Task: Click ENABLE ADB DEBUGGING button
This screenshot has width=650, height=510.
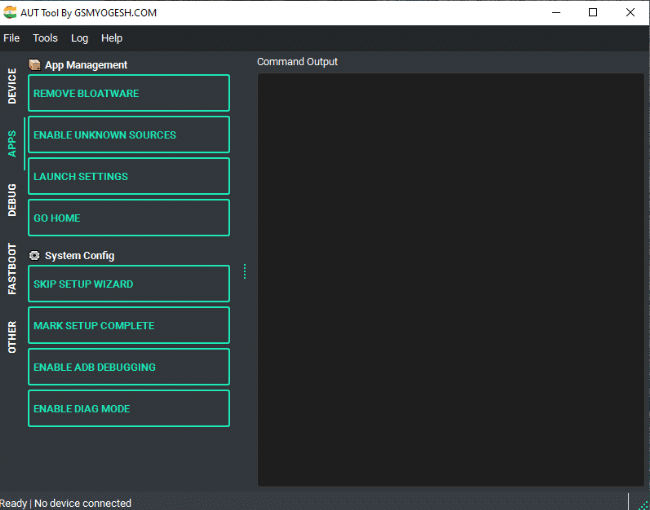Action: [128, 367]
